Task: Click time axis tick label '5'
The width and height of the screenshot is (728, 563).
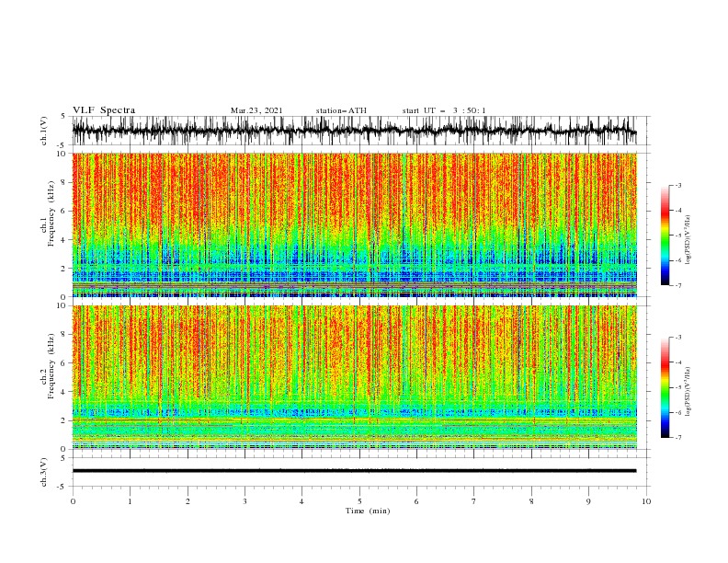Action: [359, 501]
